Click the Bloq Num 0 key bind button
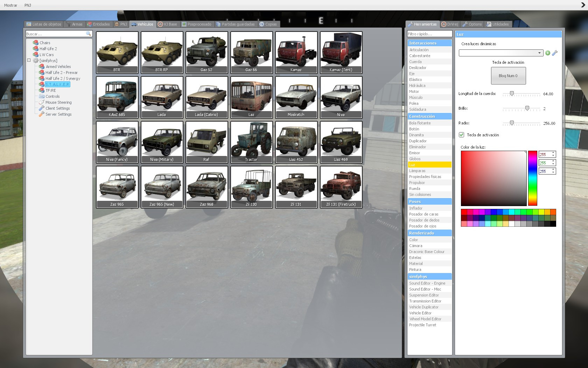This screenshot has height=368, width=588. tap(508, 76)
